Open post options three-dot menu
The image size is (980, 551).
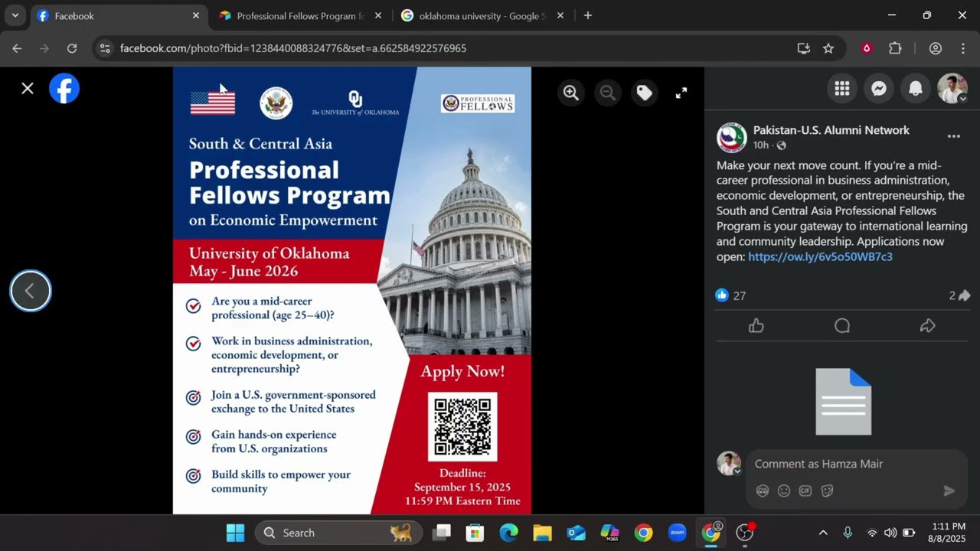click(x=954, y=136)
